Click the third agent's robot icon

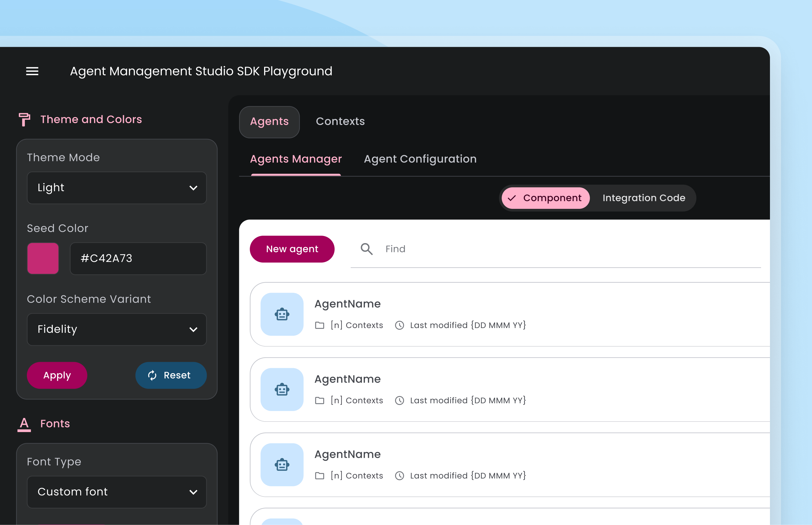pos(282,465)
